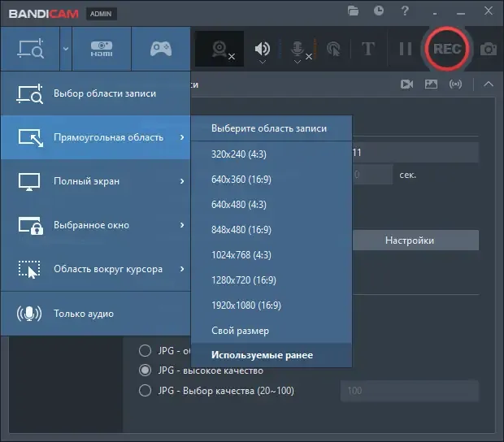Click the JPG quality value field
The image size is (504, 442).
pos(407,391)
